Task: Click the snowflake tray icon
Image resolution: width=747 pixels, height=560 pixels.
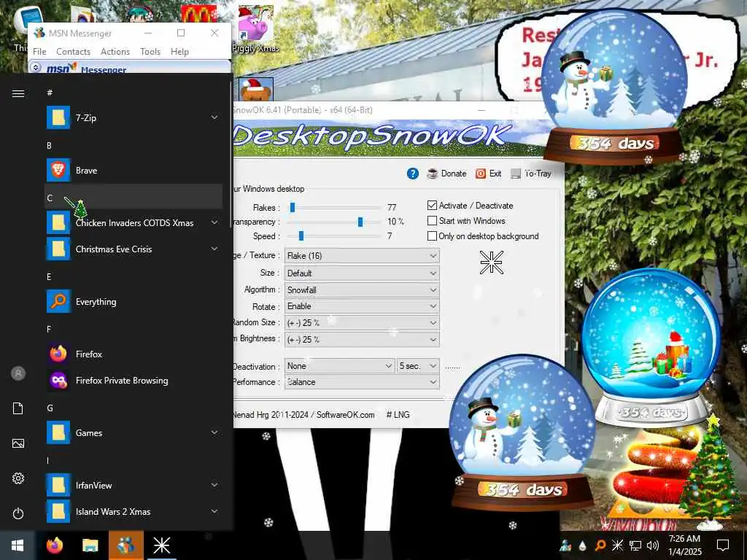Action: tap(617, 545)
